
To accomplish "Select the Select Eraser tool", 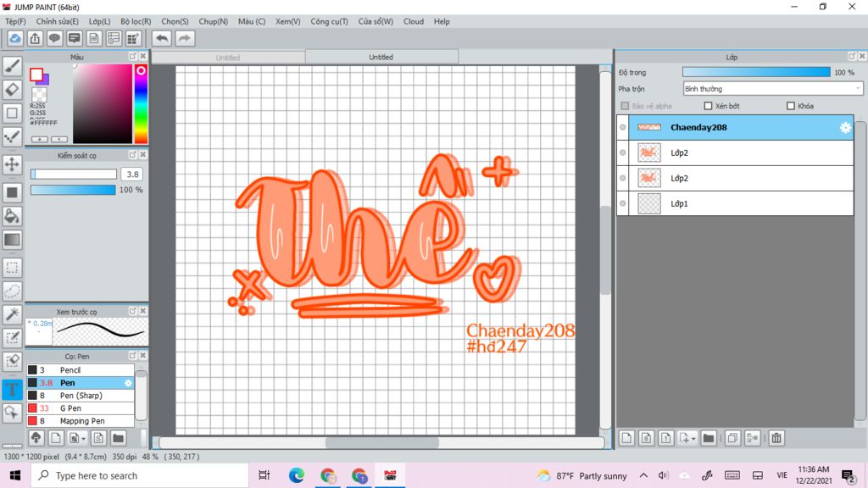I will pyautogui.click(x=12, y=361).
